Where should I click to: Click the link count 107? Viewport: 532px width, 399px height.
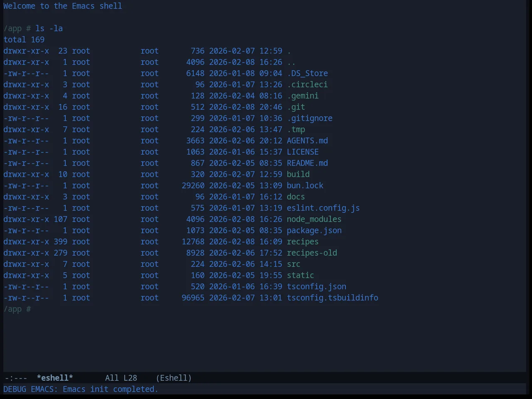point(60,219)
